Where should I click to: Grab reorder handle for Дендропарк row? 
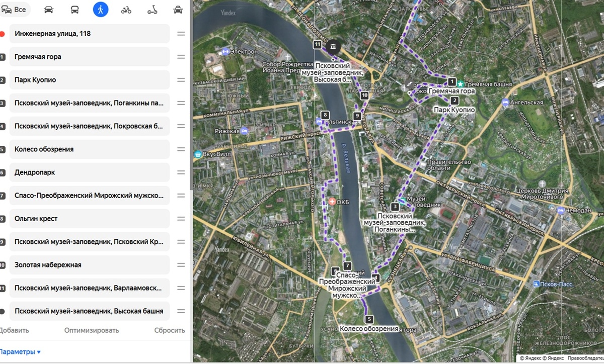(x=181, y=172)
